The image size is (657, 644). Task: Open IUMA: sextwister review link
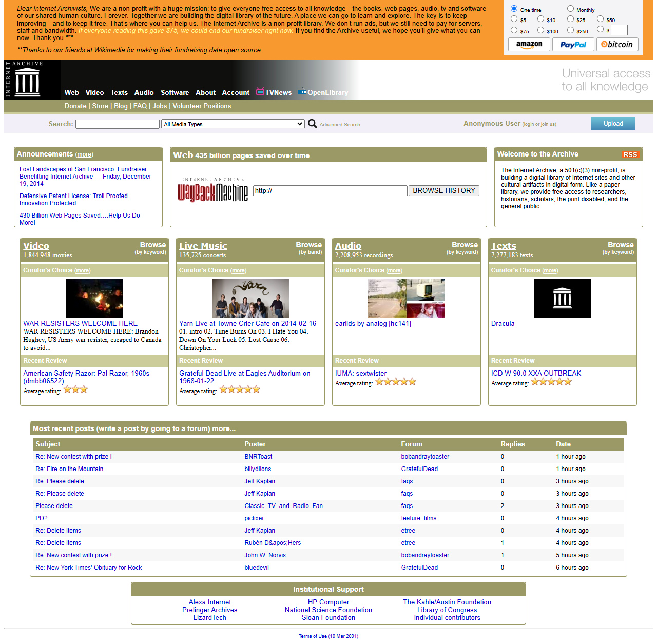tap(361, 373)
